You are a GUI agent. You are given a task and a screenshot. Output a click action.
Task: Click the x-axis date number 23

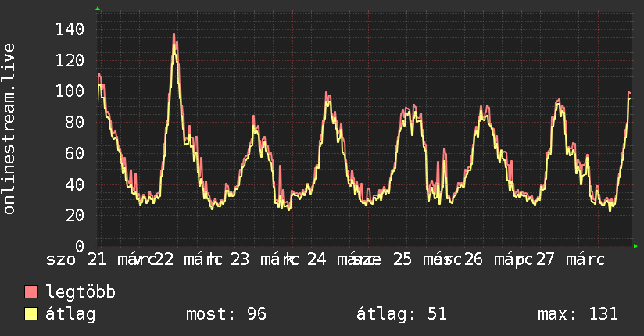pos(240,259)
